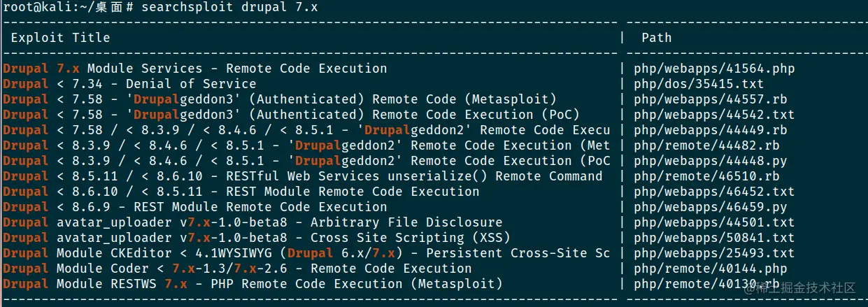Click the Exploit Title column header
This screenshot has width=868, height=307.
(x=60, y=38)
